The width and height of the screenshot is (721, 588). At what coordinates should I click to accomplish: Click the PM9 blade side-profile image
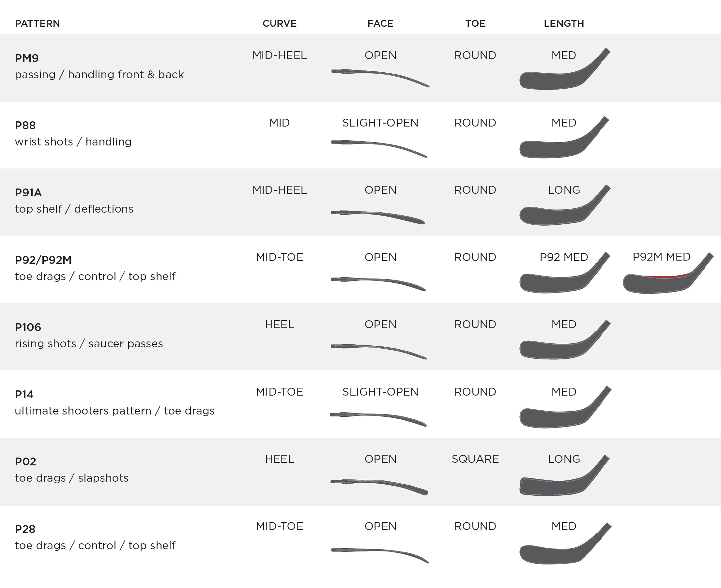pyautogui.click(x=565, y=69)
